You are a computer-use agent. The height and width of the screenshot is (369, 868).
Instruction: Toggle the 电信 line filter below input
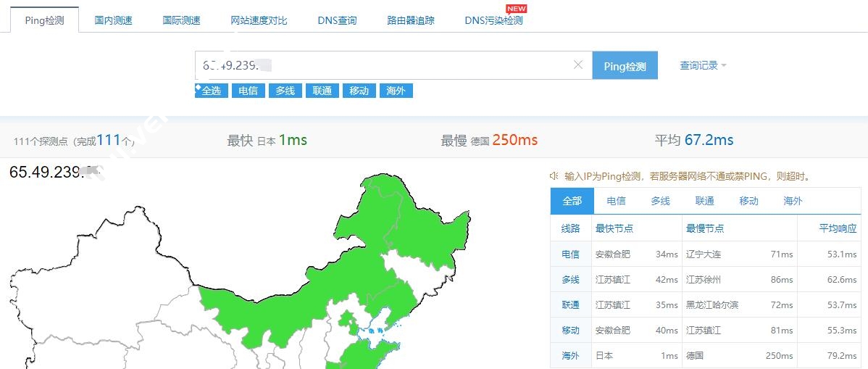coord(248,91)
